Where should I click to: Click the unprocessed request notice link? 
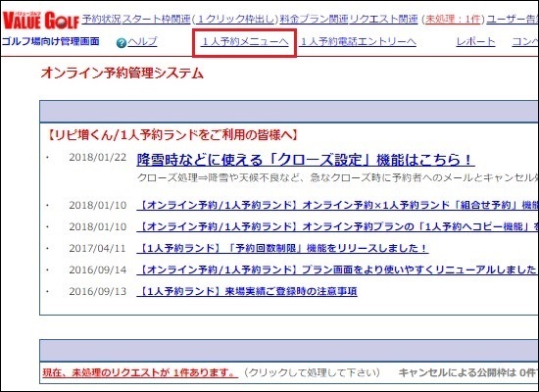(x=140, y=372)
